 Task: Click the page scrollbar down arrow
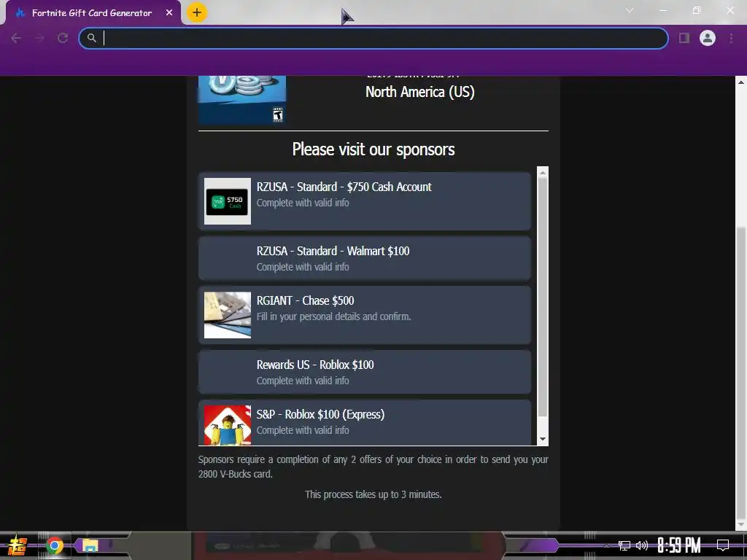pyautogui.click(x=741, y=525)
